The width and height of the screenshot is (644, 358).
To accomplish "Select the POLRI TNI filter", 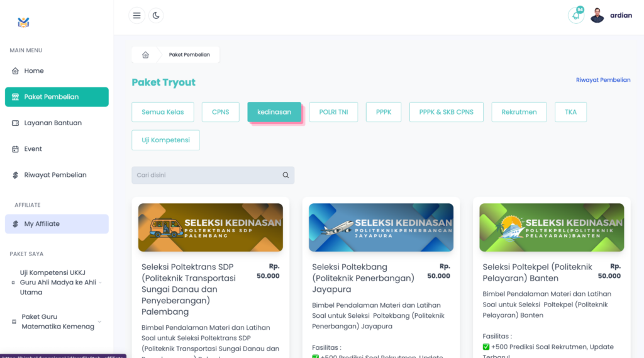I will 333,112.
